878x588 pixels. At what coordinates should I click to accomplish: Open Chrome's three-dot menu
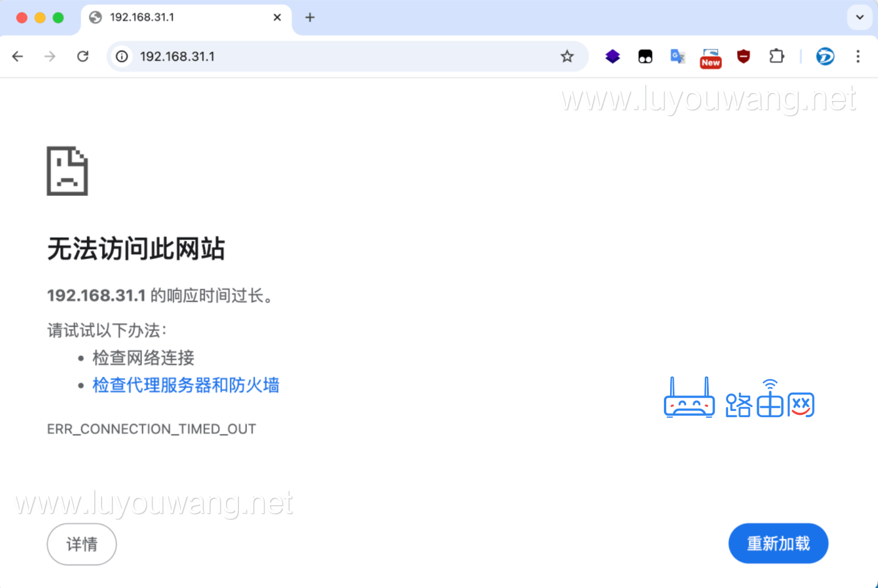pos(858,56)
